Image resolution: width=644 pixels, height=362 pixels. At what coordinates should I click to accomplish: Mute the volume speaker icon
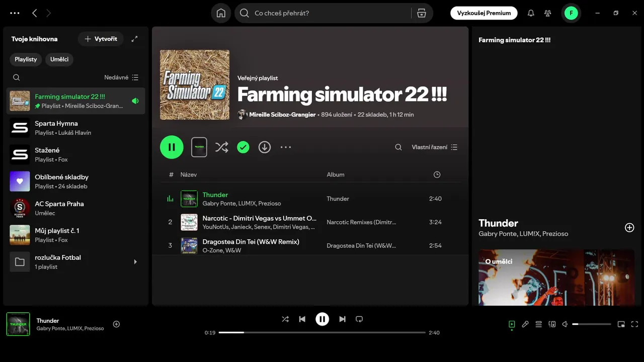click(565, 324)
